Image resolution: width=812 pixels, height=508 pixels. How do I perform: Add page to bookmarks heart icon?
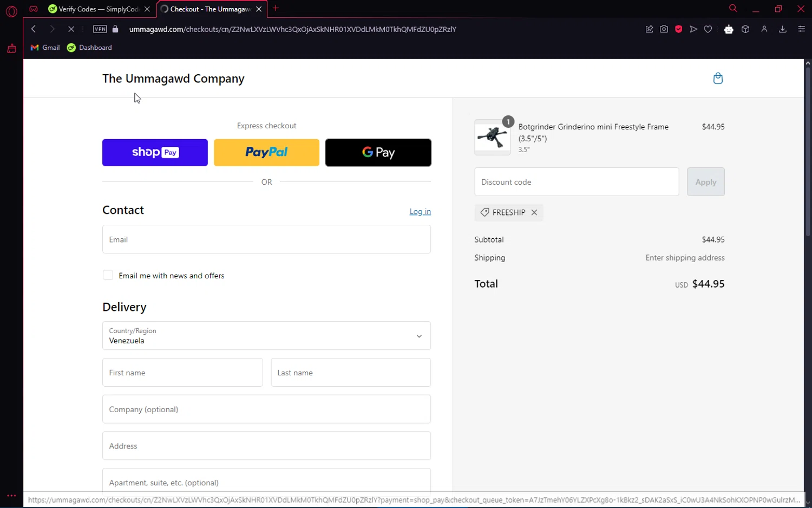tap(708, 29)
